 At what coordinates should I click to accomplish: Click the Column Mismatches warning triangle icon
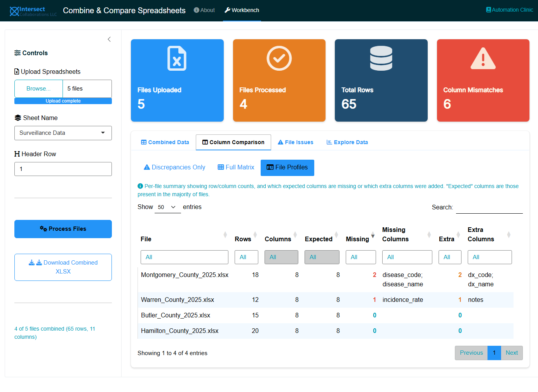[483, 59]
